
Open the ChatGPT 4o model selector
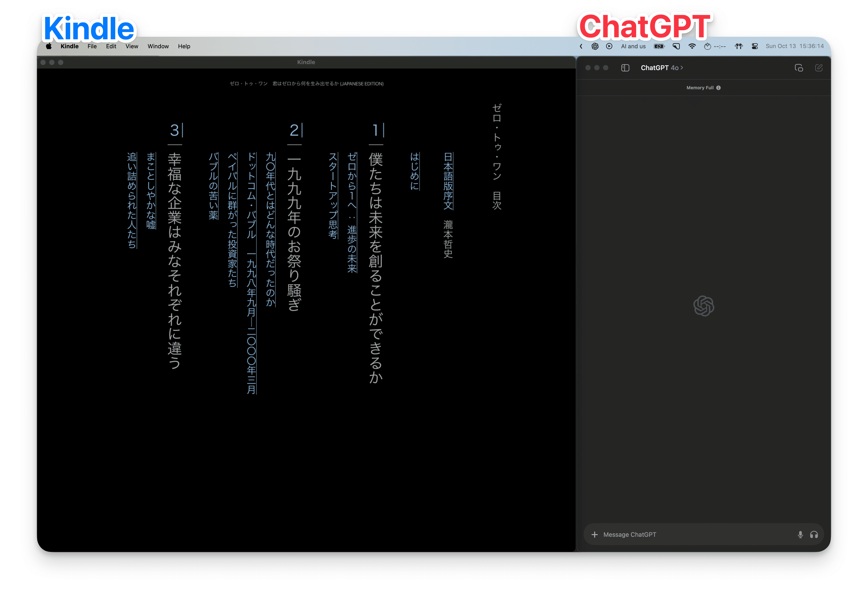[661, 67]
